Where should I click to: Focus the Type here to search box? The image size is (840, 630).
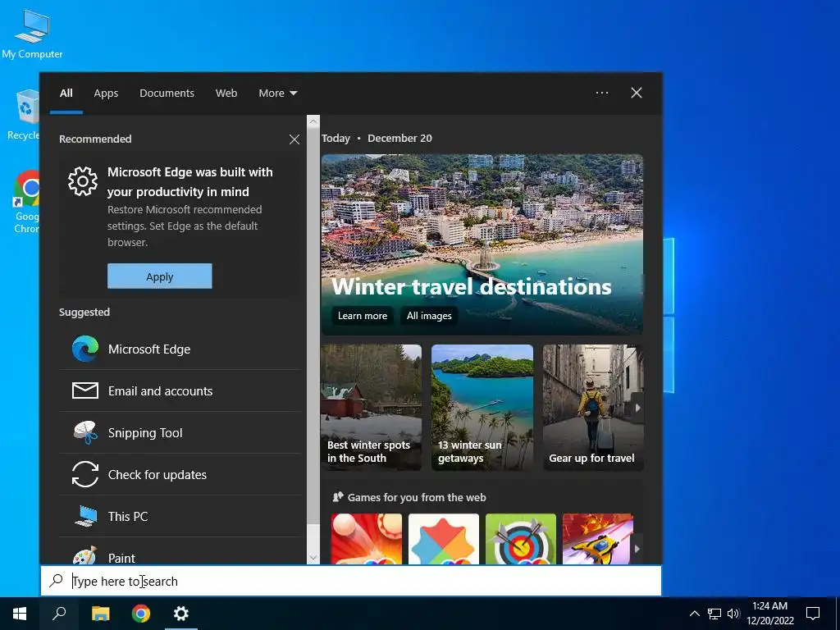351,581
